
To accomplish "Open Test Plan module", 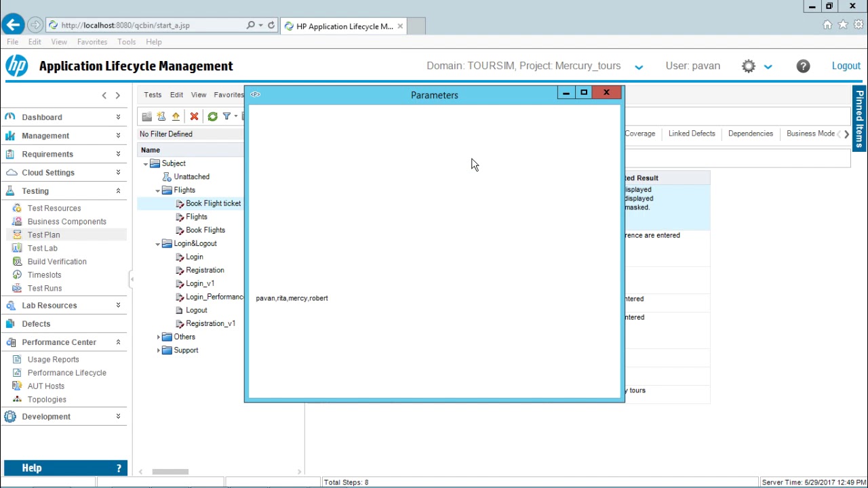I will point(43,235).
